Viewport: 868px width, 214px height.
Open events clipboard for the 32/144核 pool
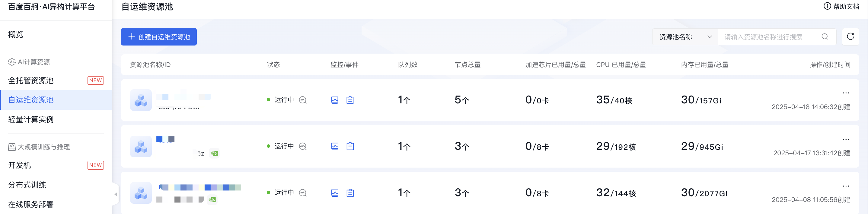350,193
